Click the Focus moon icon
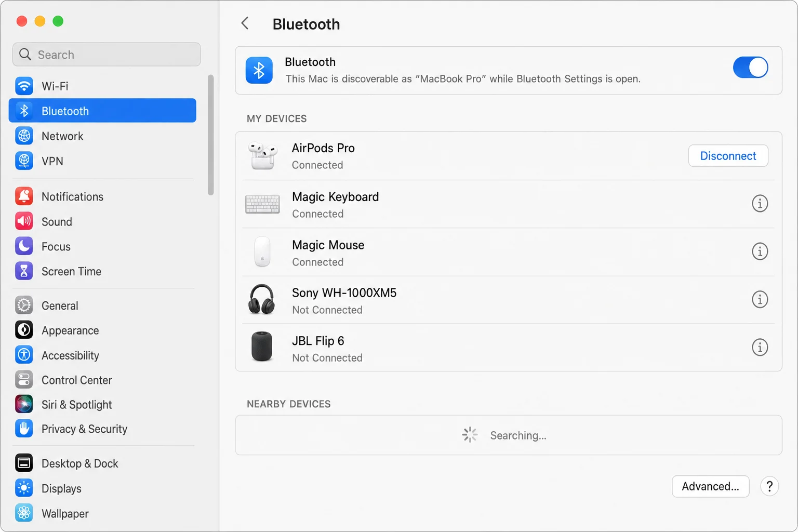This screenshot has height=532, width=798. pos(24,246)
